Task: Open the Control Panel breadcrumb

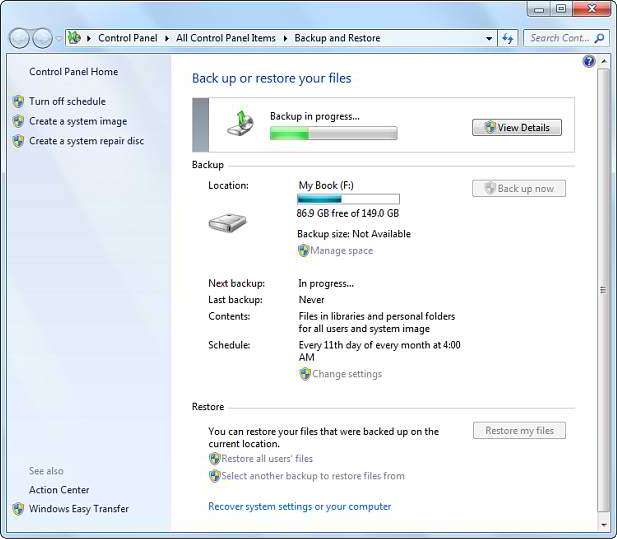Action: [x=127, y=38]
